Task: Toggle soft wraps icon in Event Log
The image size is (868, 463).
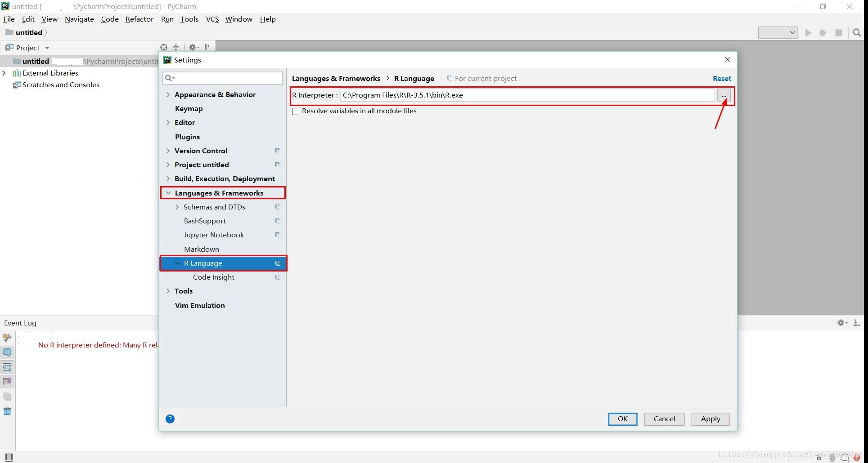Action: click(x=7, y=367)
